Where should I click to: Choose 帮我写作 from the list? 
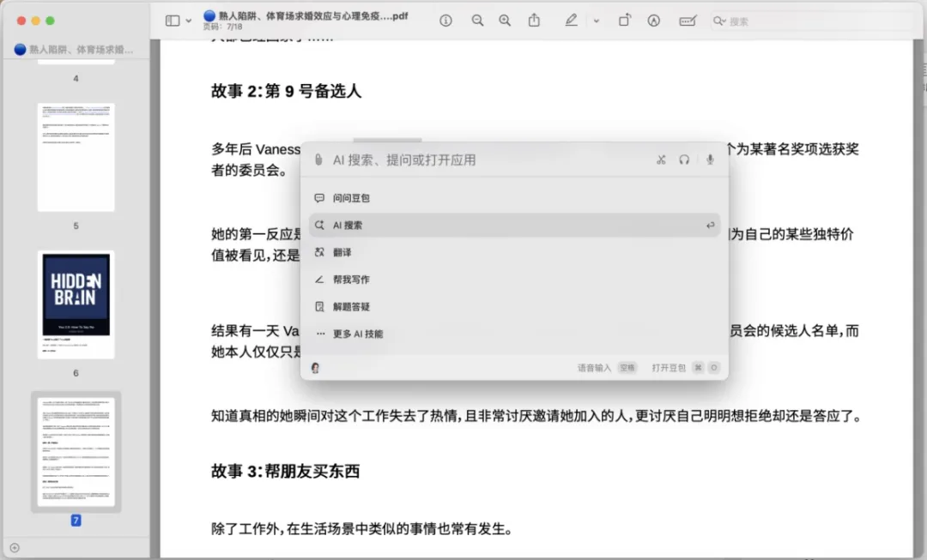pos(351,280)
